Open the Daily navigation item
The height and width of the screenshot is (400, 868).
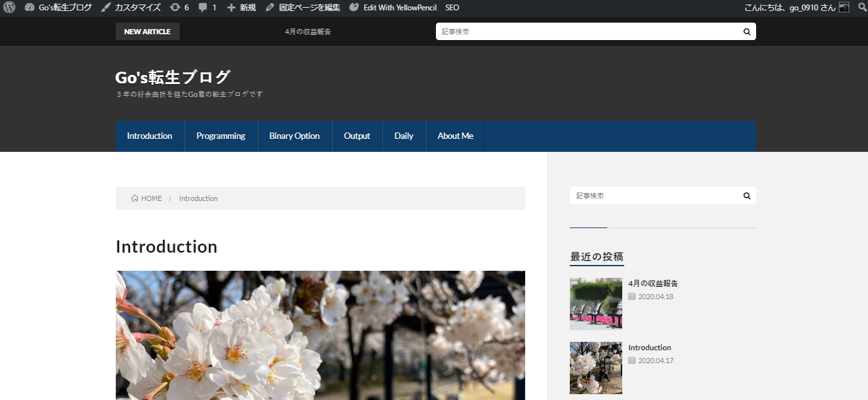pos(404,136)
